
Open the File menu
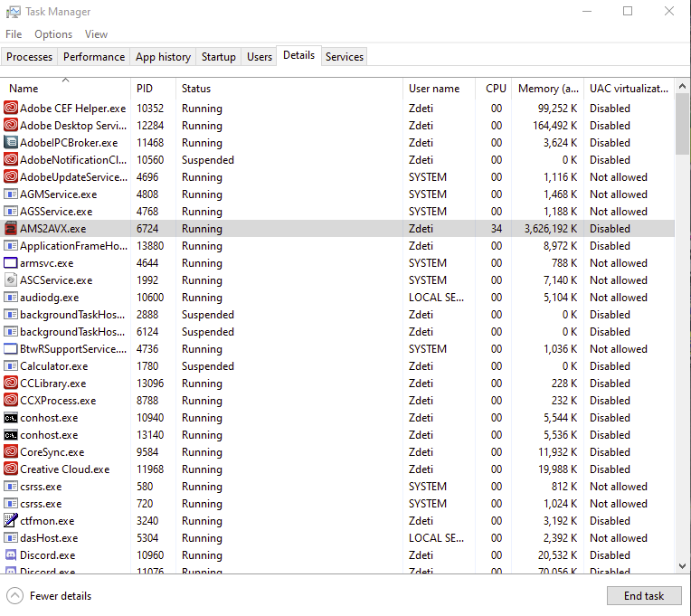pyautogui.click(x=14, y=34)
